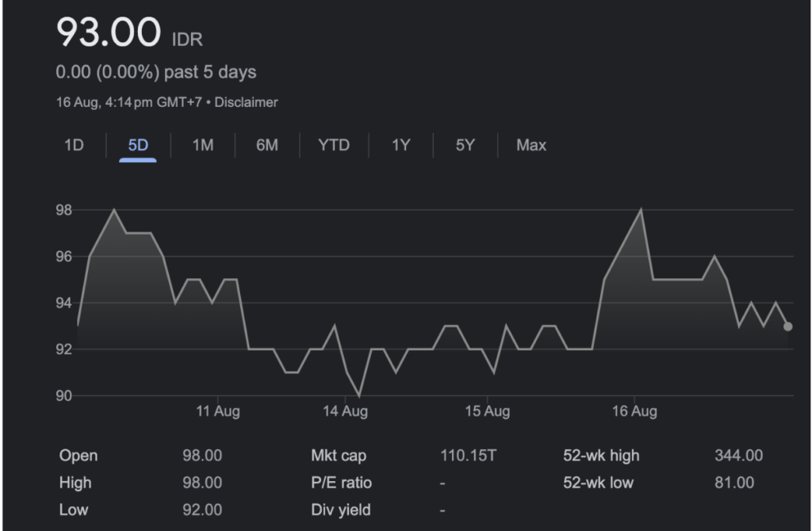The image size is (812, 531).
Task: Show the 1Y price chart
Action: pos(400,145)
